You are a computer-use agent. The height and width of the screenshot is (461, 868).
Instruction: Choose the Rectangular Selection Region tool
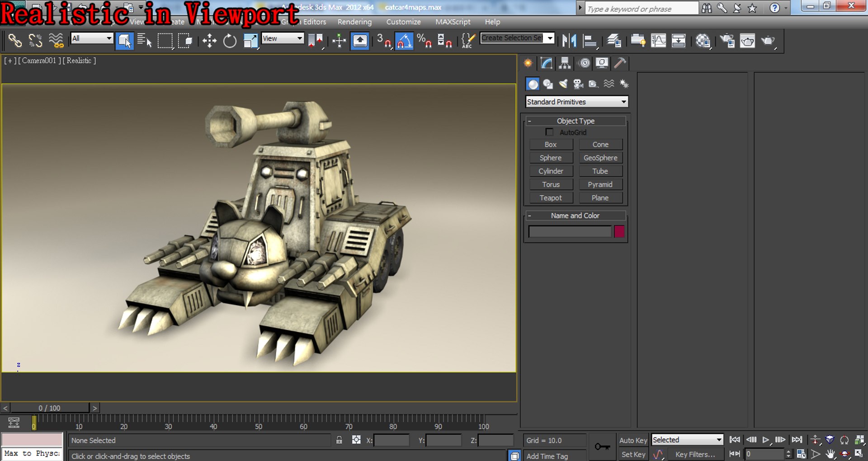point(165,41)
